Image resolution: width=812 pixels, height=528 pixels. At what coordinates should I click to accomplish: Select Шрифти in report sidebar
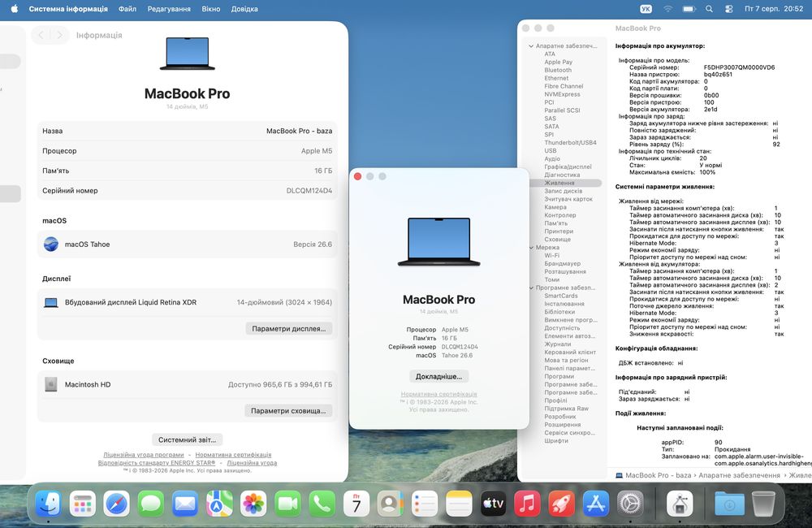[555, 440]
